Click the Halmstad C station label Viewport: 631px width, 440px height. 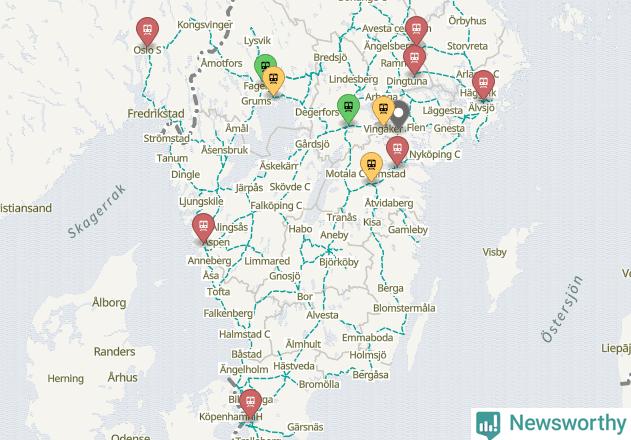pyautogui.click(x=244, y=334)
